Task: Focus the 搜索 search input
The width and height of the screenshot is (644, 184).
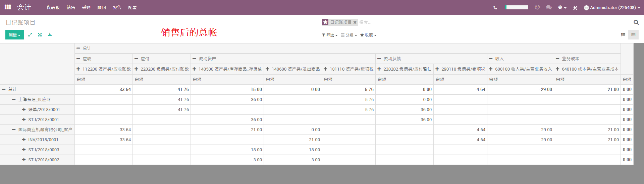Action: click(x=495, y=22)
